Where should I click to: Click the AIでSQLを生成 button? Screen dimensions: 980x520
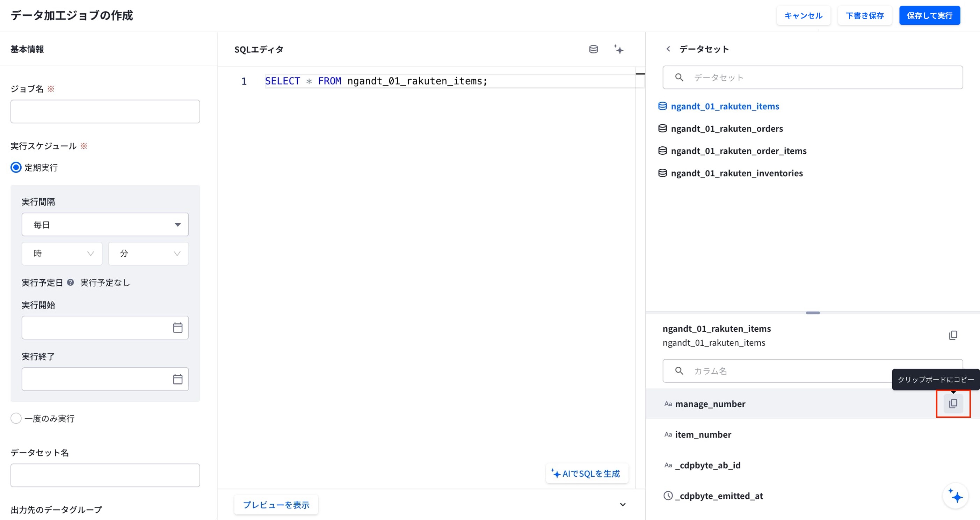[x=586, y=474]
